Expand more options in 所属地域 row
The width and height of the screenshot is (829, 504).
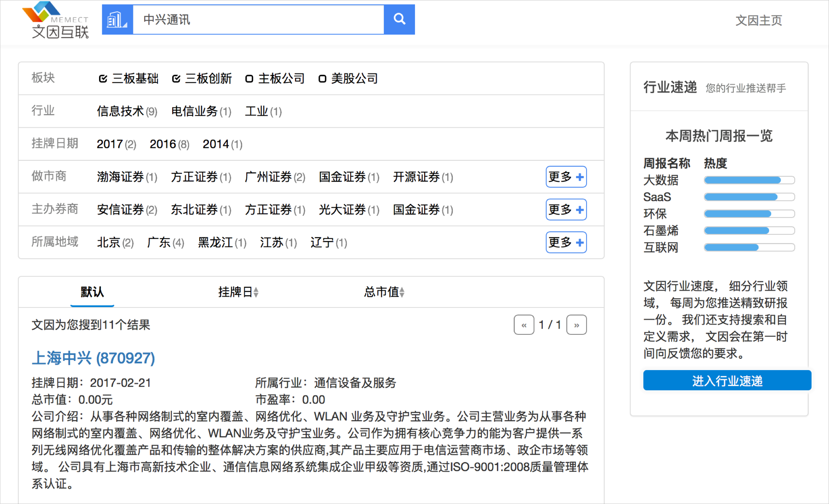coord(566,242)
